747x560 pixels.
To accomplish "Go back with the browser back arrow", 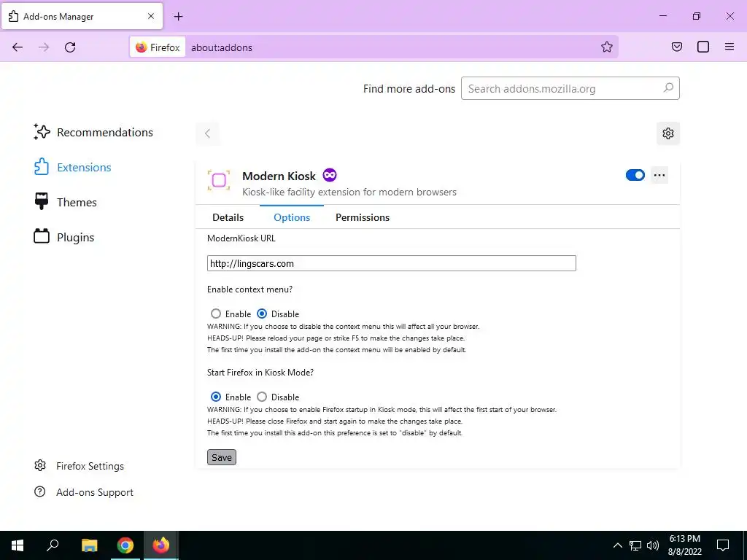I will [x=18, y=47].
